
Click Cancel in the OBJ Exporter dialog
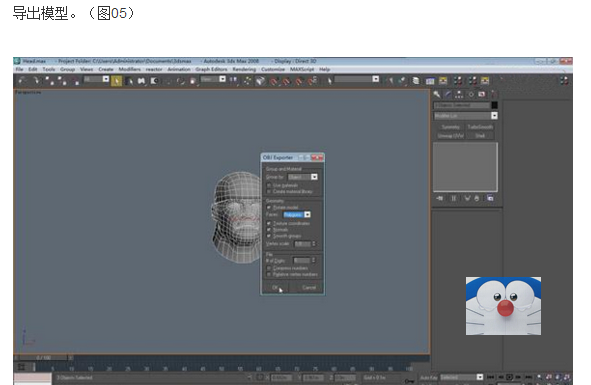(x=309, y=288)
